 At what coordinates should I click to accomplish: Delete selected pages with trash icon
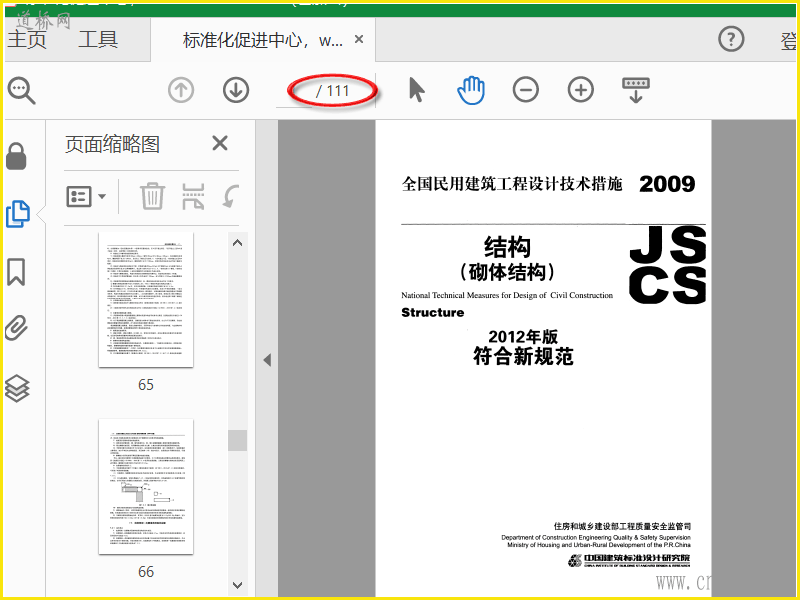[153, 196]
